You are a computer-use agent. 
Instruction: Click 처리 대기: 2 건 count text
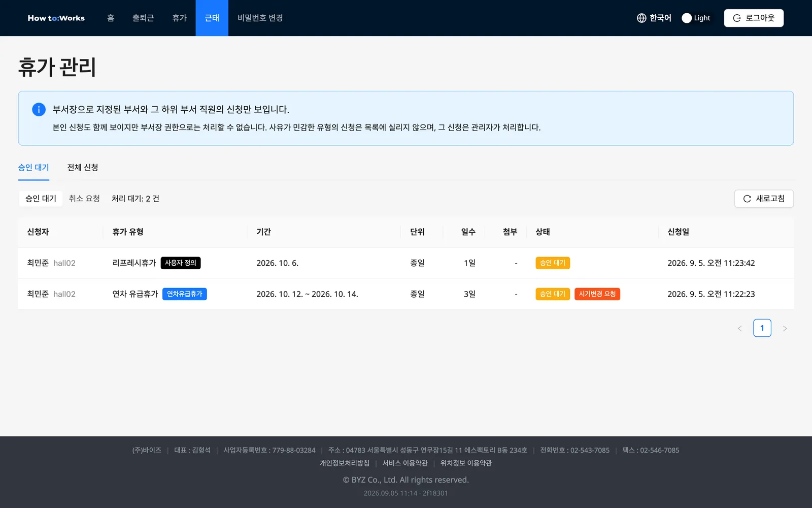pos(136,199)
